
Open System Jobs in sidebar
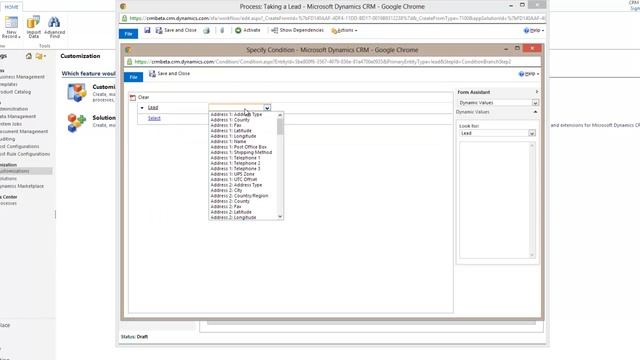tap(11, 124)
